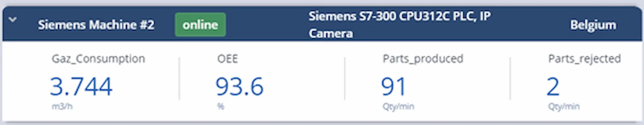Image resolution: width=644 pixels, height=125 pixels.
Task: Click Qty/min unit under Parts_produced
Action: coord(398,106)
